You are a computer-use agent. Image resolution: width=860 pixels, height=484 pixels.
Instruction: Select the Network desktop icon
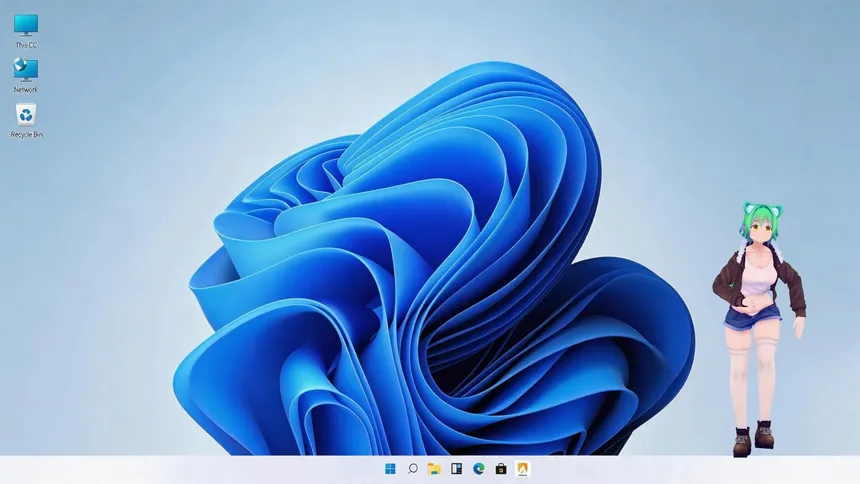tap(26, 69)
